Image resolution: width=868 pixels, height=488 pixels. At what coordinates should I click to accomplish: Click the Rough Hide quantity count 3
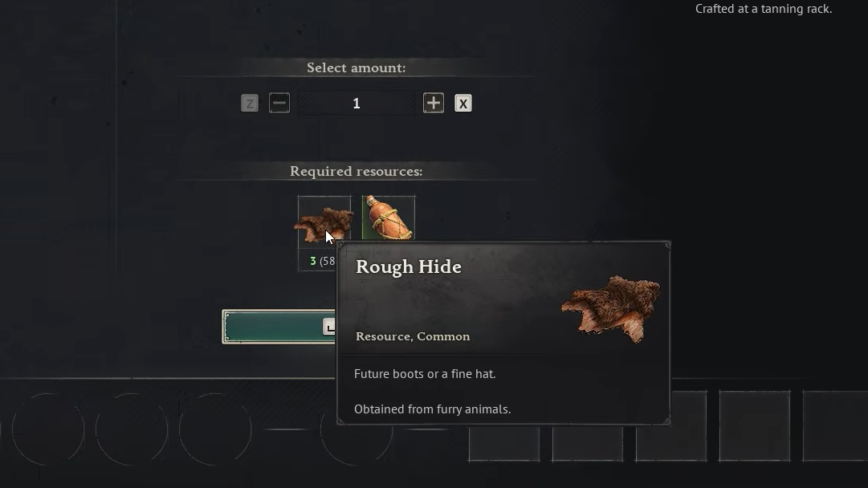click(313, 261)
